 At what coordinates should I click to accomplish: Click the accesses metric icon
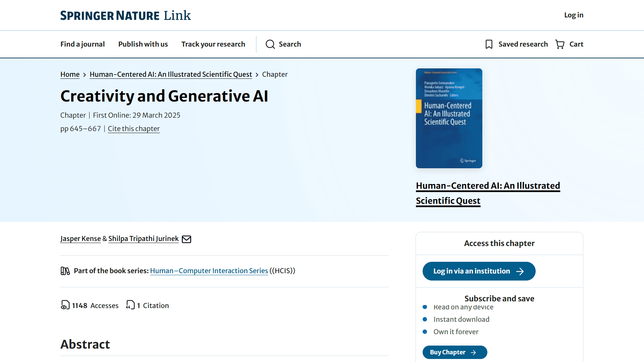tap(65, 305)
